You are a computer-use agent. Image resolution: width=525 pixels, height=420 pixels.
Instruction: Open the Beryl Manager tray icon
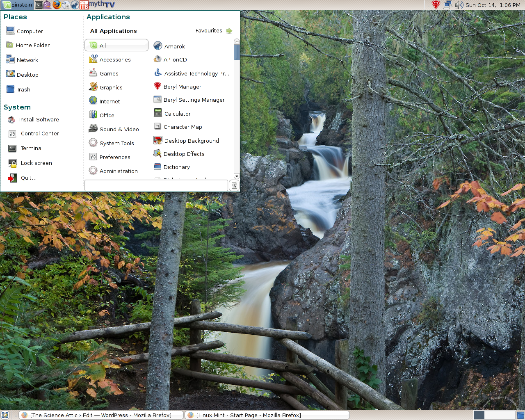pyautogui.click(x=436, y=5)
